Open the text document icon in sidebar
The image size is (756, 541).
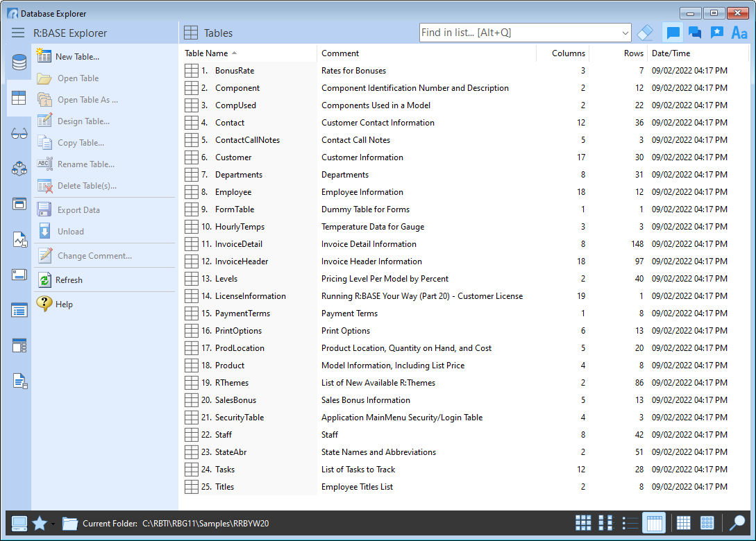(x=19, y=381)
